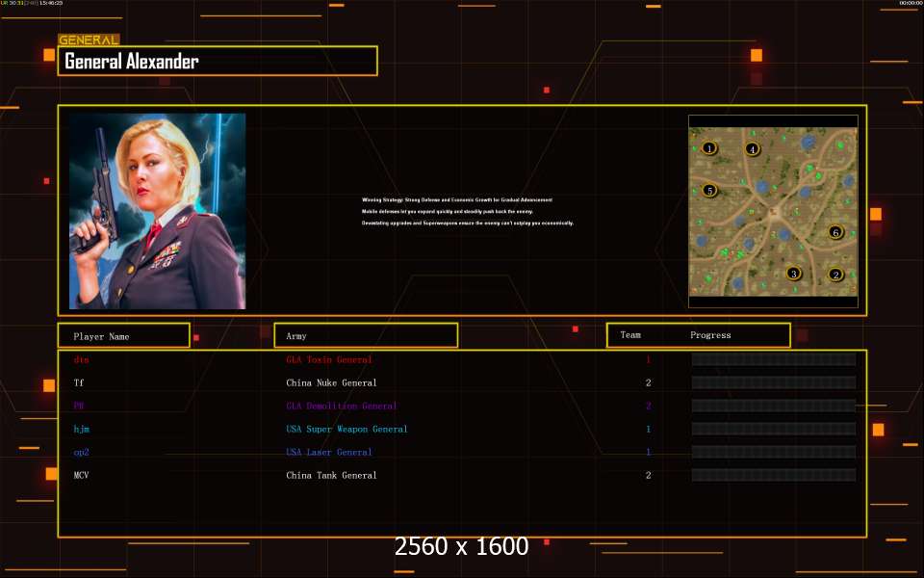Click China Nuke General army text

coord(331,382)
